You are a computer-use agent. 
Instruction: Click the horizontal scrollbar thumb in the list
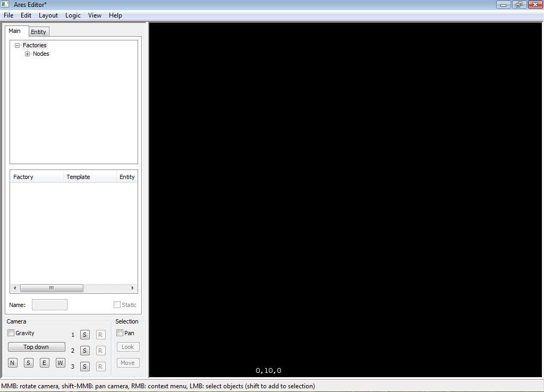tap(52, 288)
